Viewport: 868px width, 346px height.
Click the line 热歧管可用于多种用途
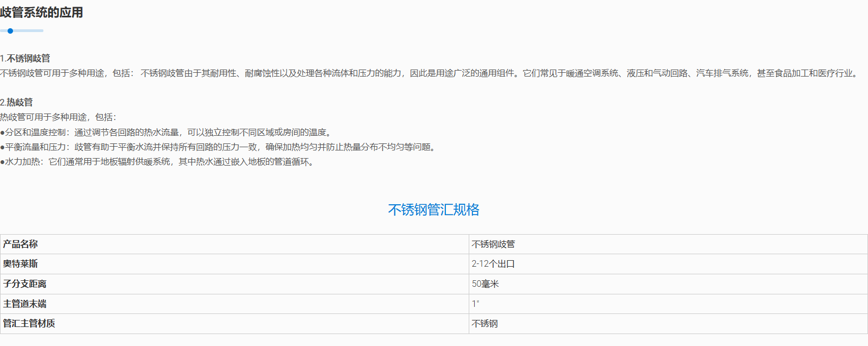click(58, 117)
